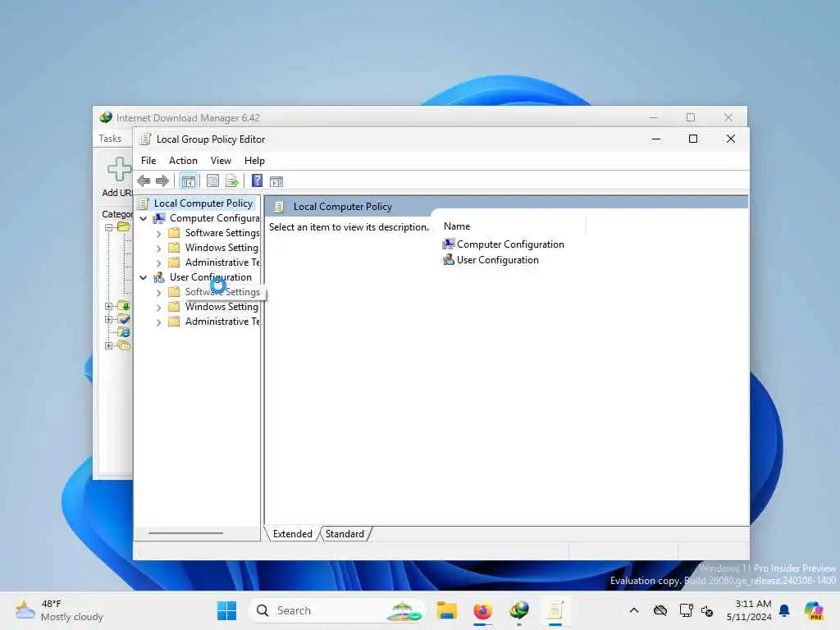Select Computer Configuration in the right pane list
Image resolution: width=840 pixels, height=630 pixels.
[x=504, y=244]
